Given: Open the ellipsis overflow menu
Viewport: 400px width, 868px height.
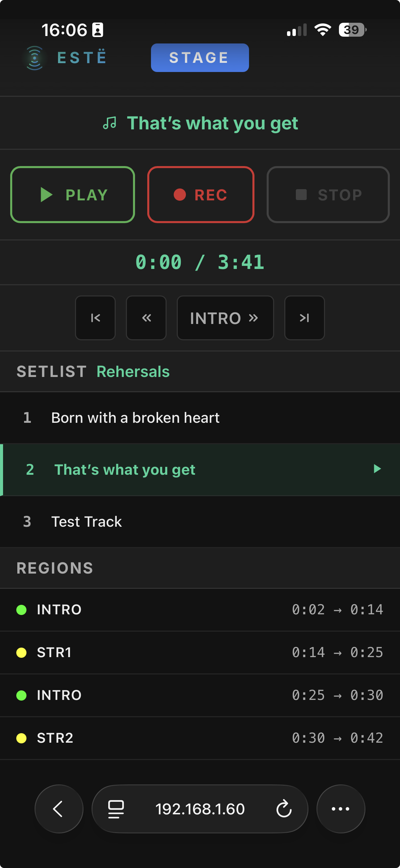Looking at the screenshot, I should (x=341, y=809).
